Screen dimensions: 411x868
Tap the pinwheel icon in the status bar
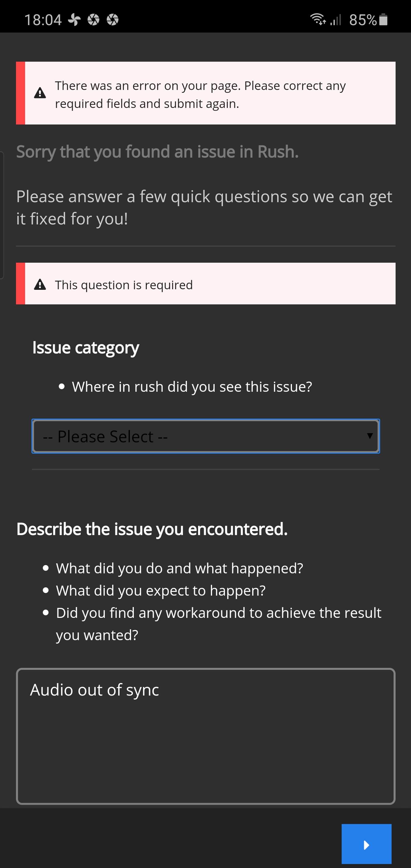pos(74,20)
